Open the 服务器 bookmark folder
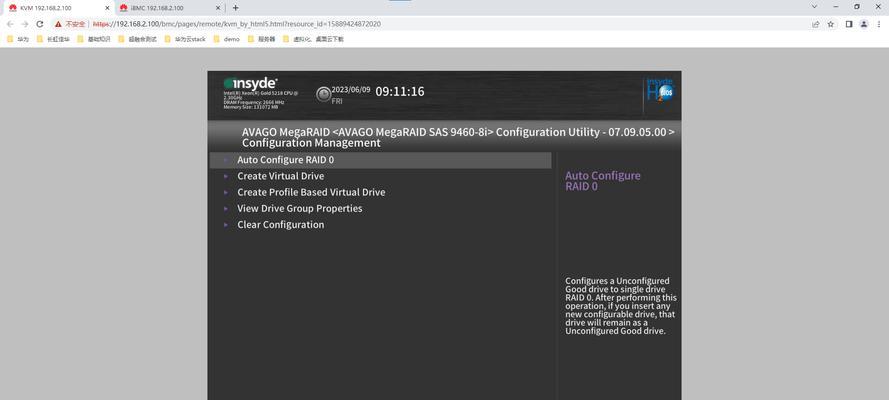Viewport: 889px width, 400px height. [x=262, y=40]
